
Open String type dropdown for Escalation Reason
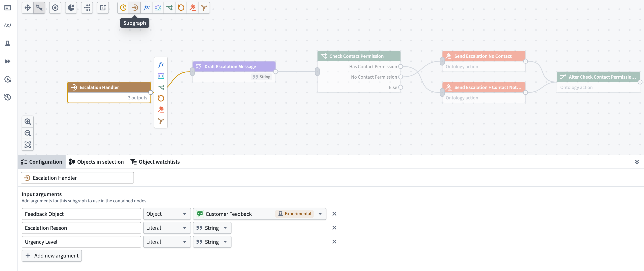(212, 228)
